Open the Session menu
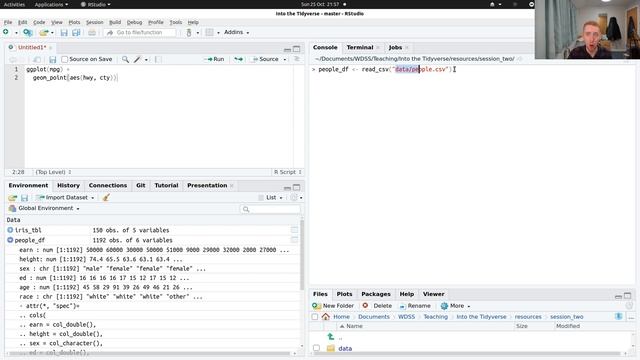This screenshot has width=640, height=360. click(95, 22)
